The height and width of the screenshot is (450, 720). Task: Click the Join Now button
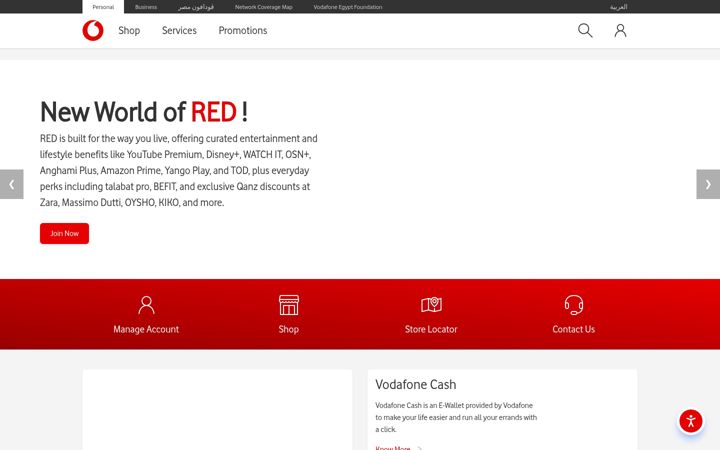pos(64,233)
